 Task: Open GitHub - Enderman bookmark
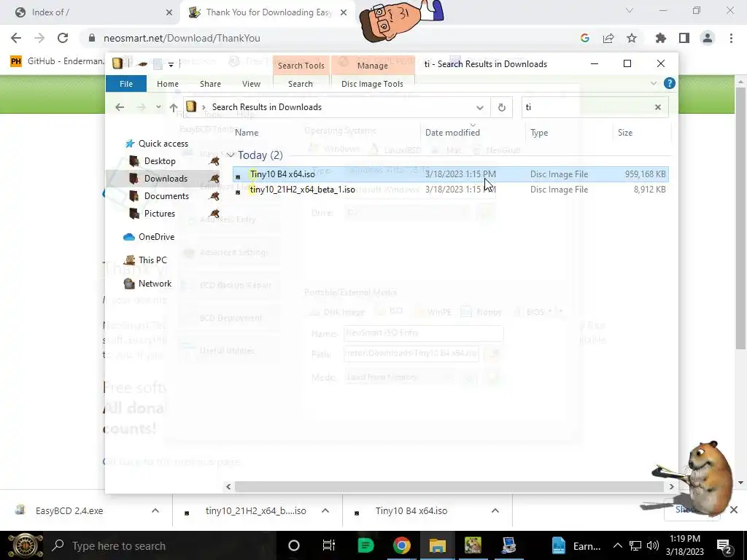(57, 61)
